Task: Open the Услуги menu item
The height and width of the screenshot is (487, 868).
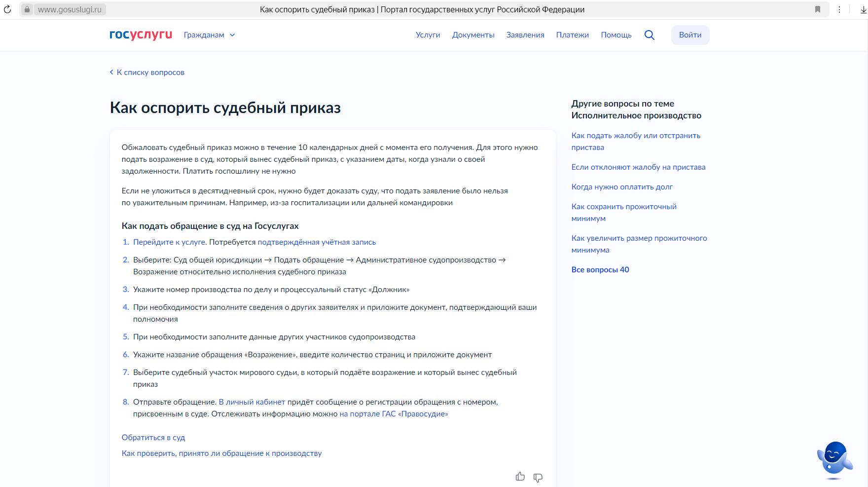Action: point(428,35)
